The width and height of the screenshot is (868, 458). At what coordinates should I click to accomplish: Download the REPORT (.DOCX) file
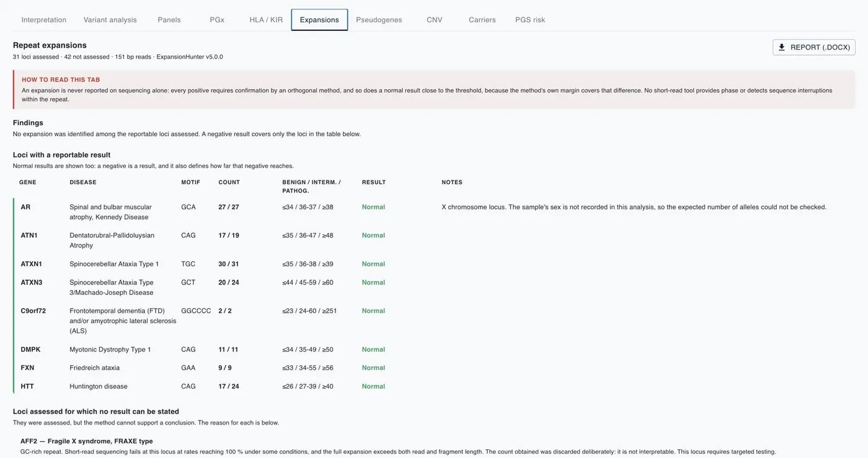point(814,47)
